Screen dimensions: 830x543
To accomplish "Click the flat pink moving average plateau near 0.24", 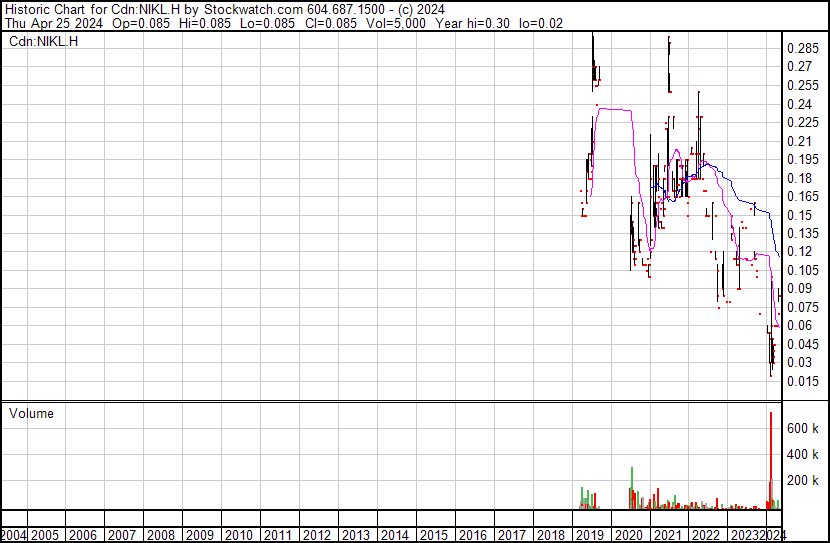I will coord(615,109).
